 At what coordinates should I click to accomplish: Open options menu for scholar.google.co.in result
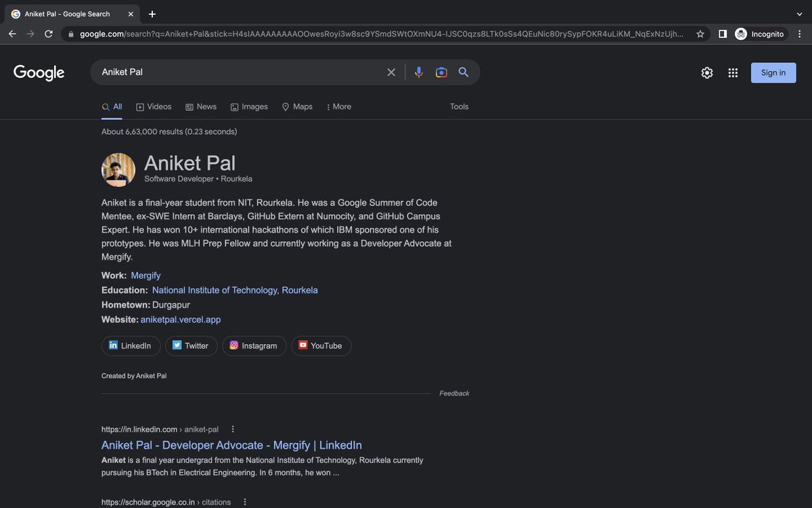tap(245, 503)
